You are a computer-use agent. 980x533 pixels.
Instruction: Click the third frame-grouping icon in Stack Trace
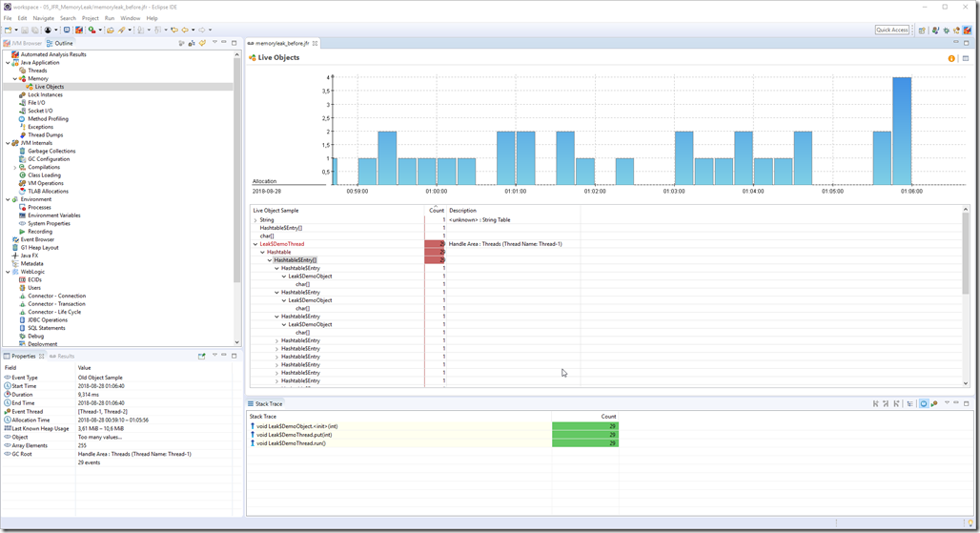[896, 403]
